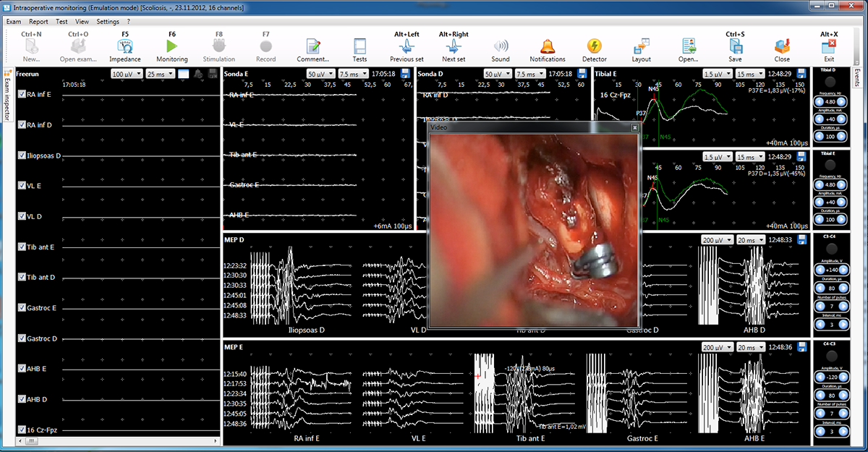868x452 pixels.
Task: Open the Layout options icon
Action: 641,48
